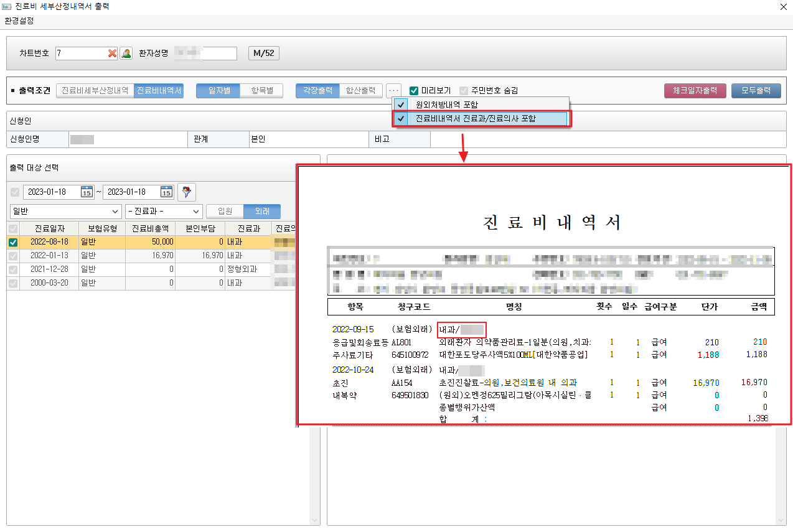Select the 항목별 view option
The image size is (793, 532).
coord(262,91)
